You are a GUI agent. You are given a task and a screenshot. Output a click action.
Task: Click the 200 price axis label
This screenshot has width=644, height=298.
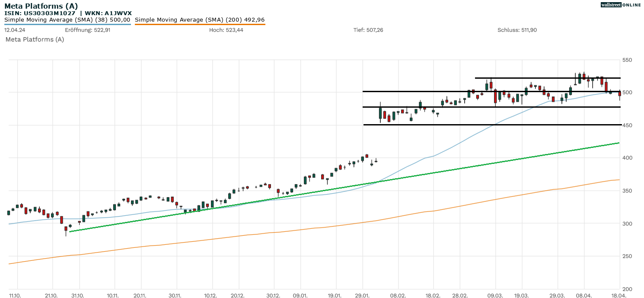click(x=628, y=289)
